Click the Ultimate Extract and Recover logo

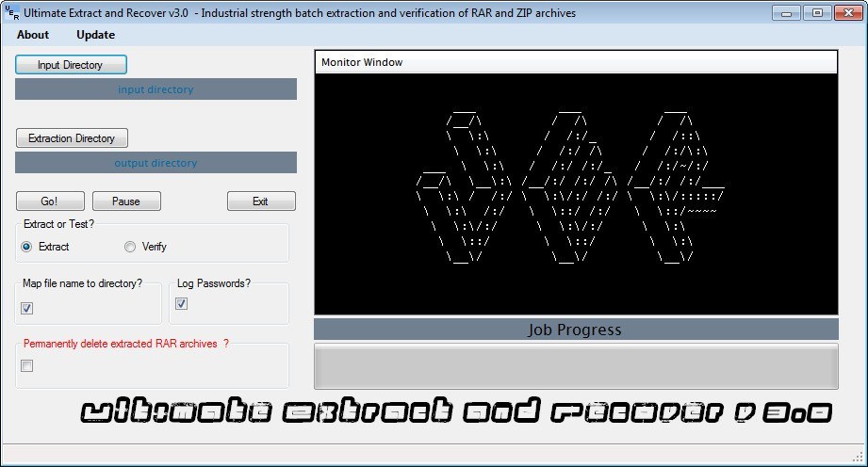456,412
